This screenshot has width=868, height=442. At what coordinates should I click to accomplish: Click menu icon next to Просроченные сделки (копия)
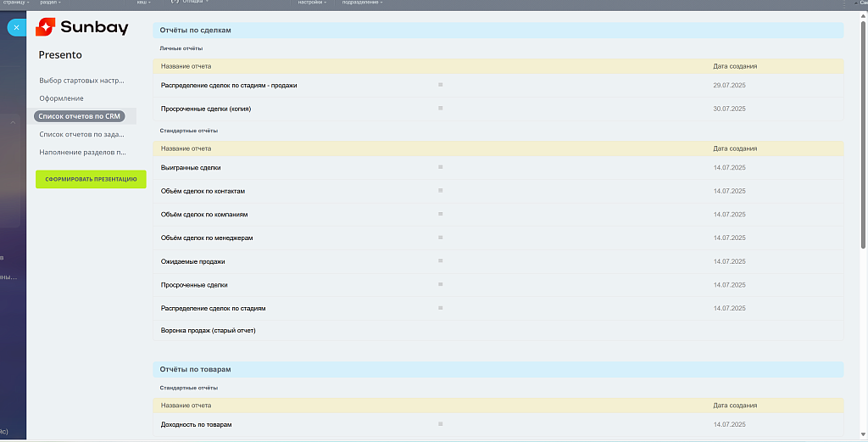pos(441,109)
